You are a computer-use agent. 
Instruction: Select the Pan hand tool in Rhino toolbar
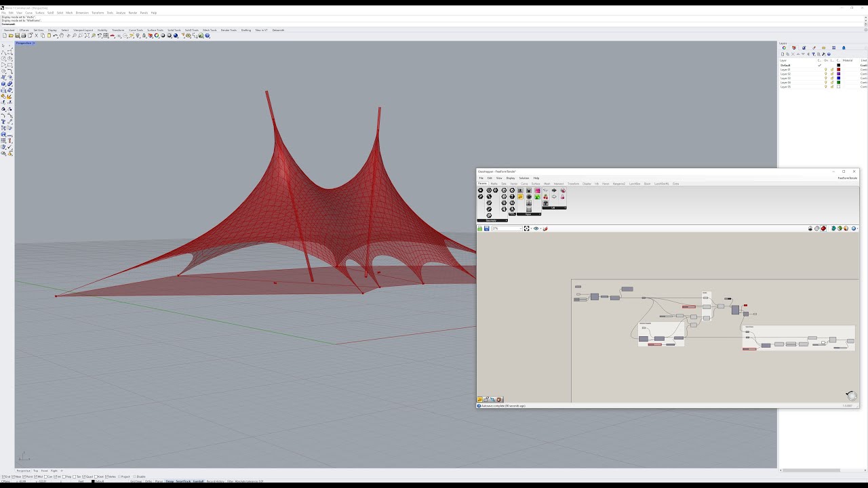(x=62, y=35)
